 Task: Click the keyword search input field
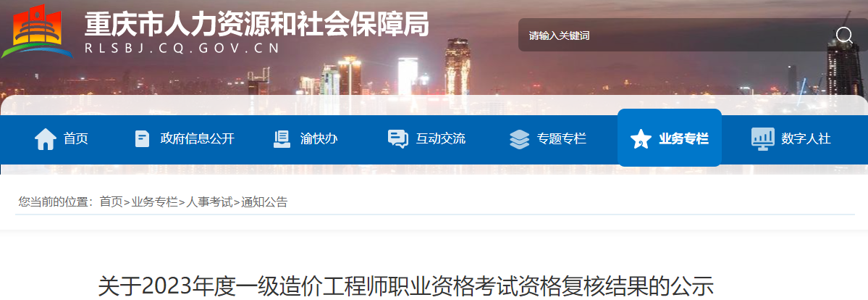click(x=675, y=36)
